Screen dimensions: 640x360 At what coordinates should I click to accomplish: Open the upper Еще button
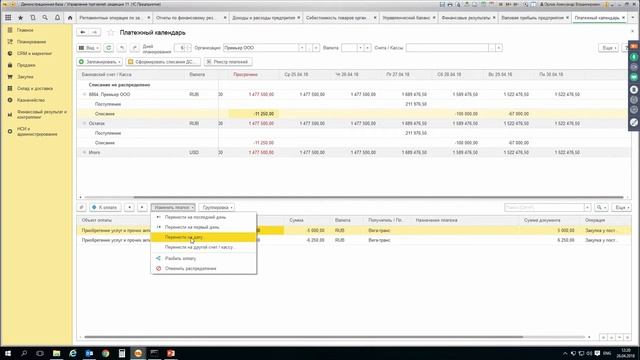[x=609, y=48]
